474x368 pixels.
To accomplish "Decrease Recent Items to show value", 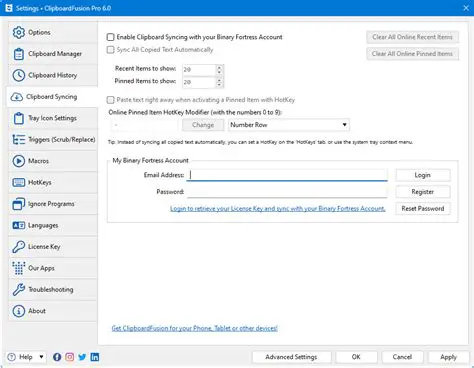I will 219,72.
